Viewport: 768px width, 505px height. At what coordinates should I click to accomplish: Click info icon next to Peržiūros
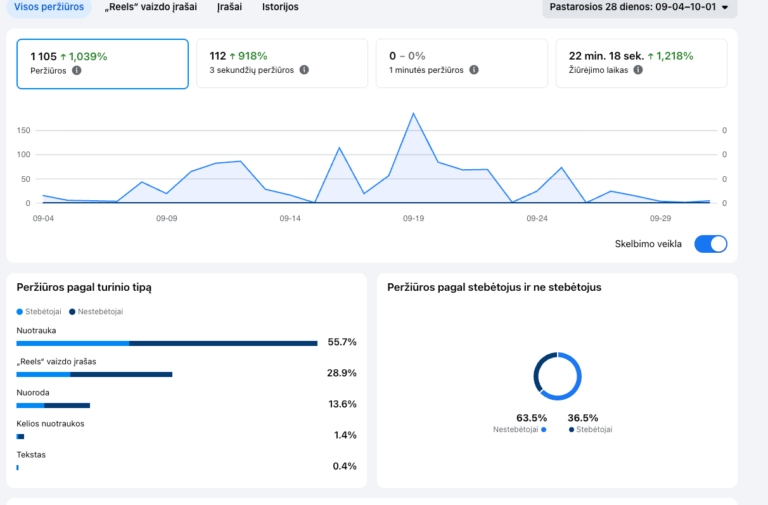click(77, 71)
